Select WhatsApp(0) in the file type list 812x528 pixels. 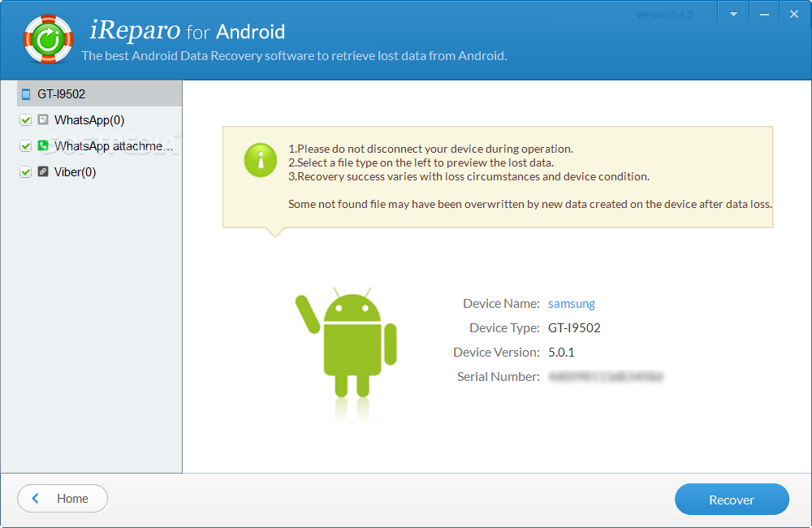(x=89, y=120)
